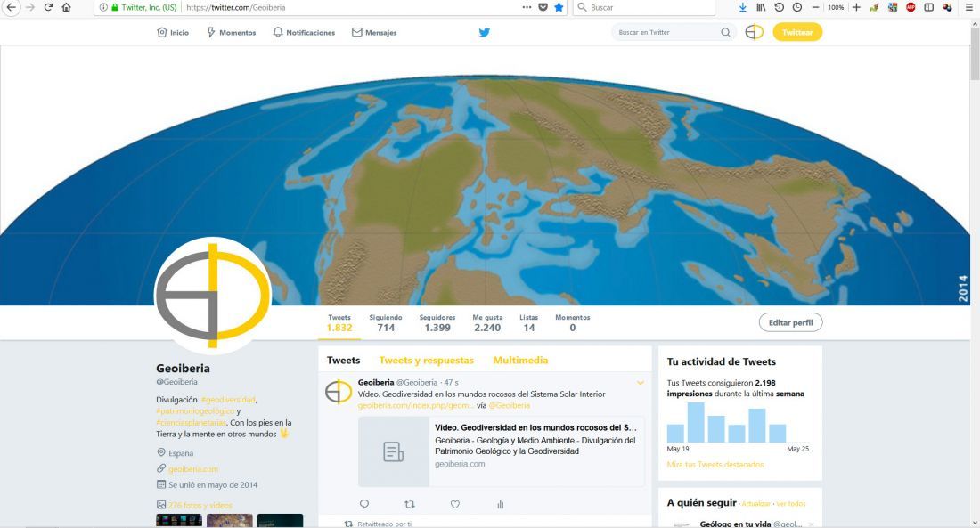Image resolution: width=980 pixels, height=528 pixels.
Task: Open Notificaciones in the nav bar
Action: tap(304, 32)
